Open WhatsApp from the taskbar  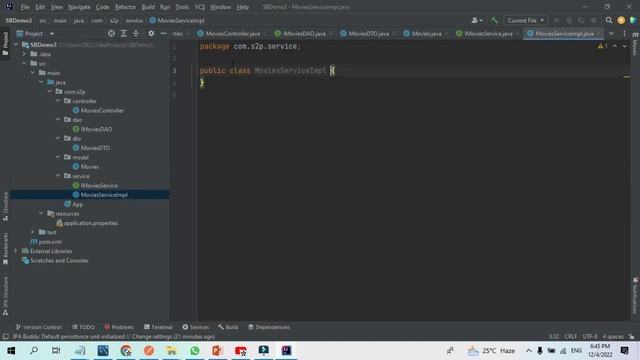[195, 351]
